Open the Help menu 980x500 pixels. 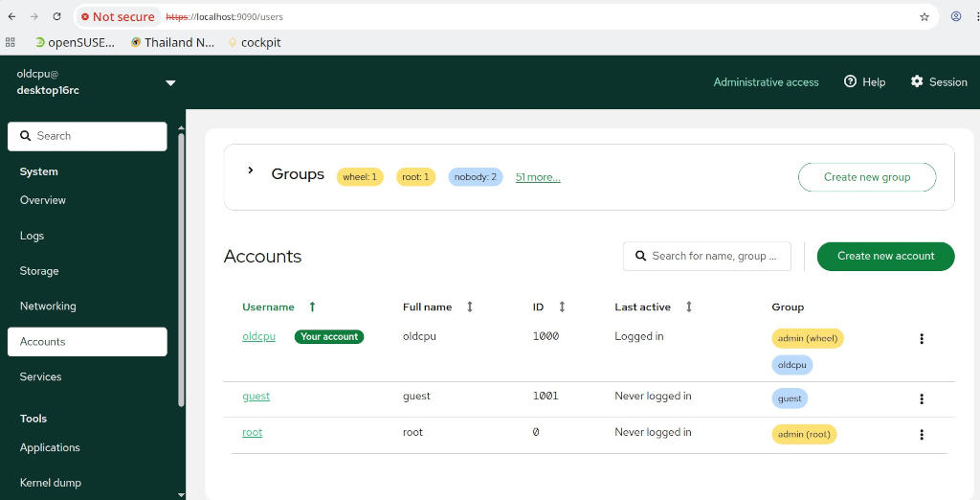point(864,82)
